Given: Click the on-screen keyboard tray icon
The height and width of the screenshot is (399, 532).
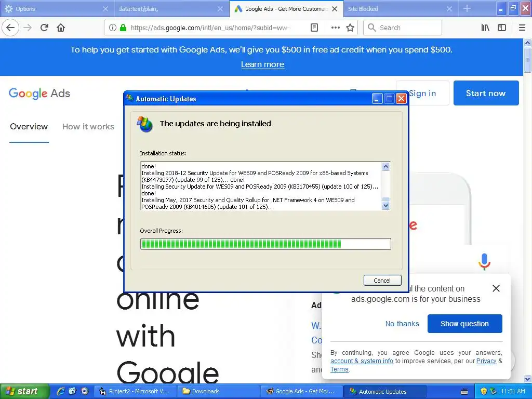Looking at the screenshot, I should (x=464, y=392).
